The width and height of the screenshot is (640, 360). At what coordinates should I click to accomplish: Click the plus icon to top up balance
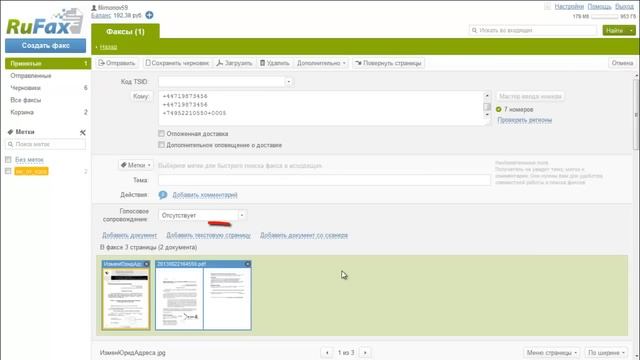(x=149, y=16)
